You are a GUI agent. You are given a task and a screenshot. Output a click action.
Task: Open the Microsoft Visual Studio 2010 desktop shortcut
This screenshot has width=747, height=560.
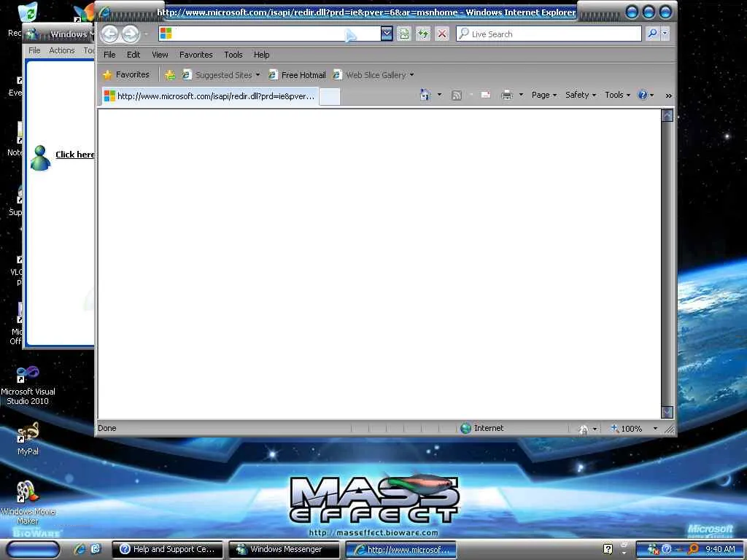[x=28, y=386]
